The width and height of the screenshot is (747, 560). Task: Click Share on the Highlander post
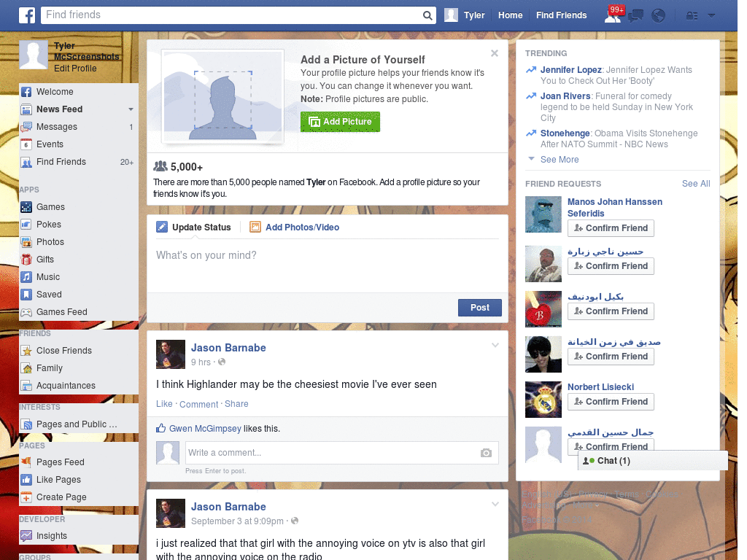[x=236, y=404]
